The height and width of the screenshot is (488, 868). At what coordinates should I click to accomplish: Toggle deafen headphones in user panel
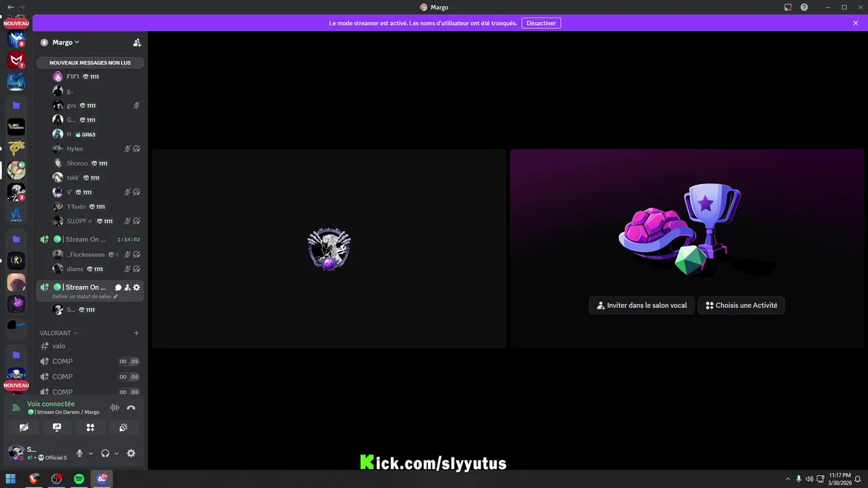pos(105,453)
